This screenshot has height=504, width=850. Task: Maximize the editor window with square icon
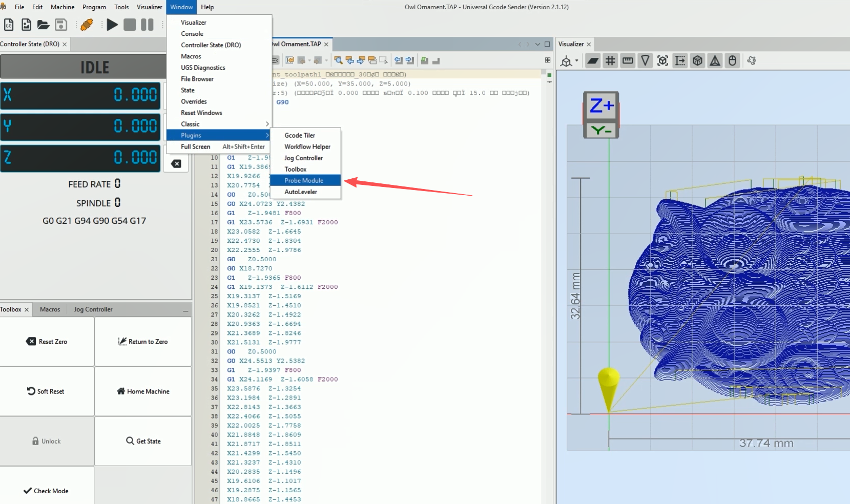[x=547, y=44]
